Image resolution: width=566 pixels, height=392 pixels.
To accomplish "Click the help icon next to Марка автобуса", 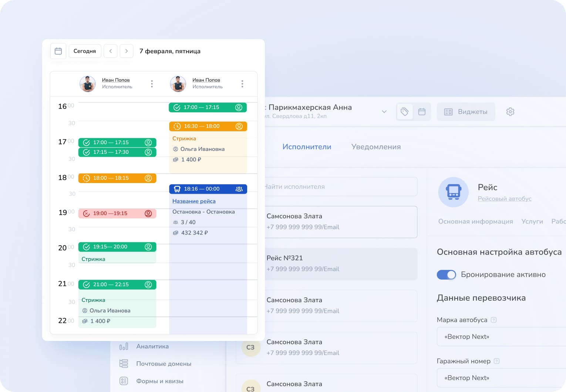I will (x=493, y=320).
